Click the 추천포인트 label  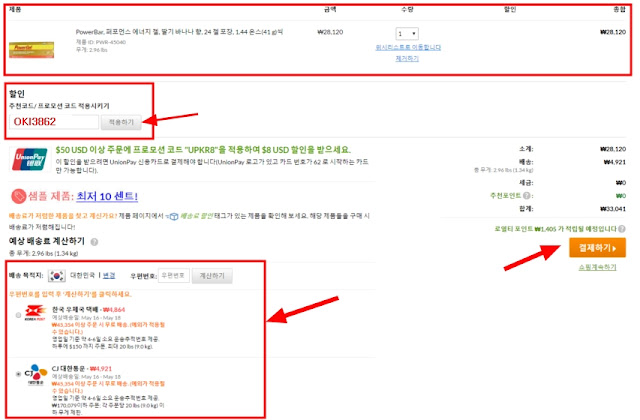point(506,196)
